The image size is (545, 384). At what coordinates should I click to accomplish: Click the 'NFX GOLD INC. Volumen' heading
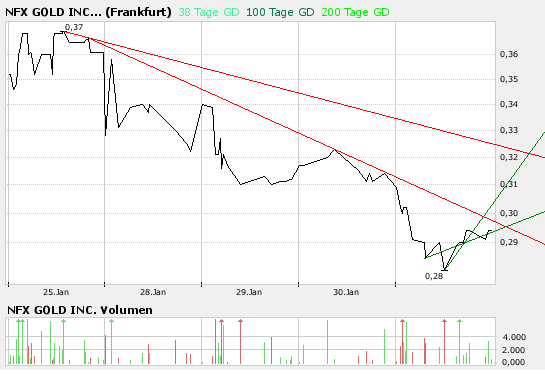(80, 310)
